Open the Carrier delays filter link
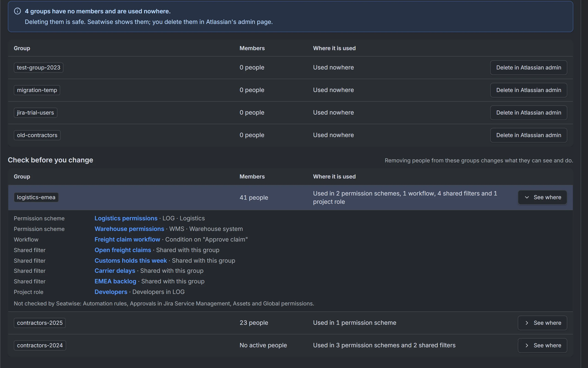 pyautogui.click(x=115, y=271)
